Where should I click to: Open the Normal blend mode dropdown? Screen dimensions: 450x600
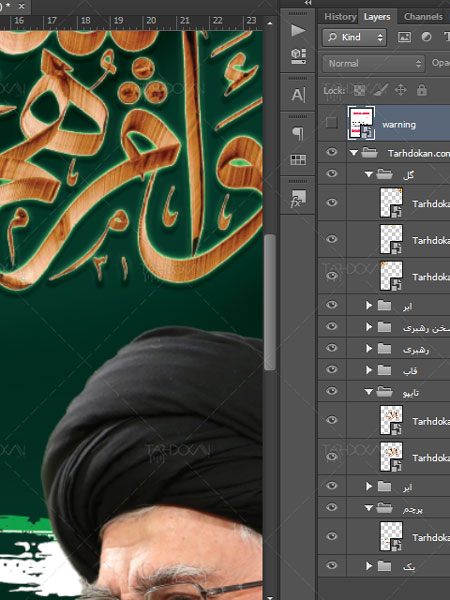[x=373, y=63]
